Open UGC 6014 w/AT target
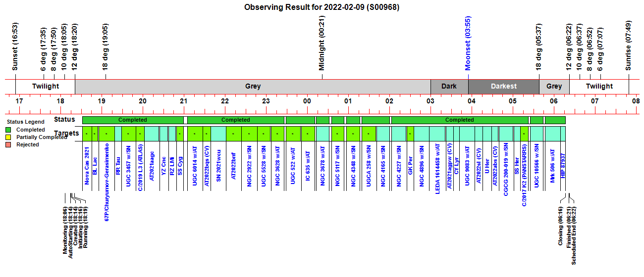The height and width of the screenshot is (277, 644). tap(195, 167)
